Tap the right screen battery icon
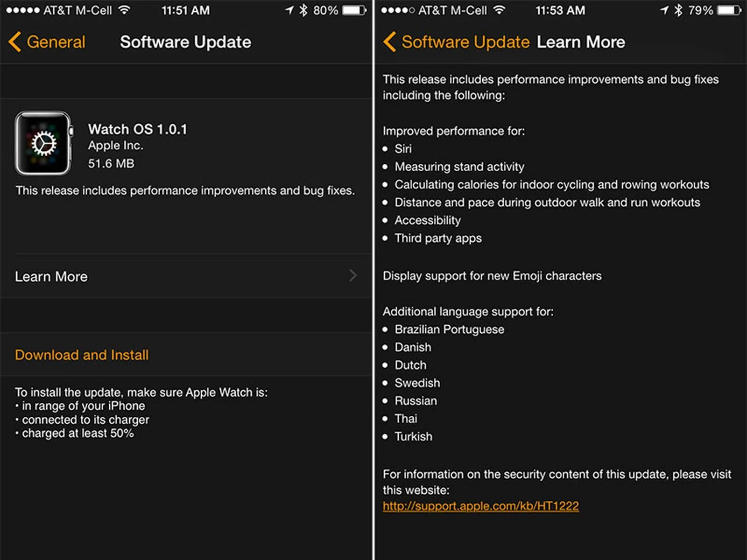This screenshot has height=560, width=747. (x=729, y=10)
